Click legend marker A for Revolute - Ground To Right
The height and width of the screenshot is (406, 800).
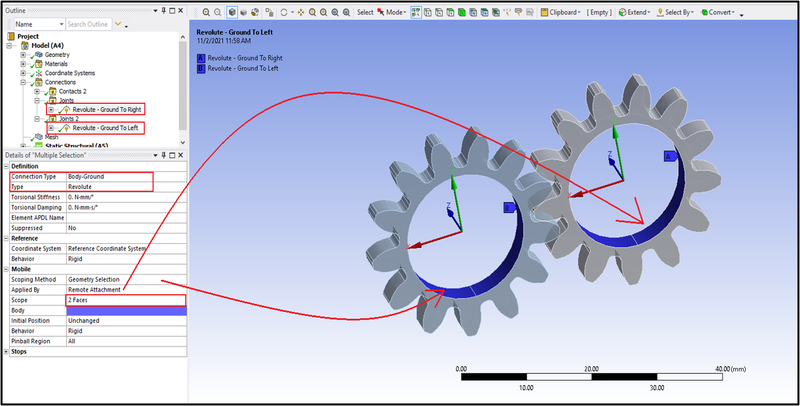click(x=201, y=58)
